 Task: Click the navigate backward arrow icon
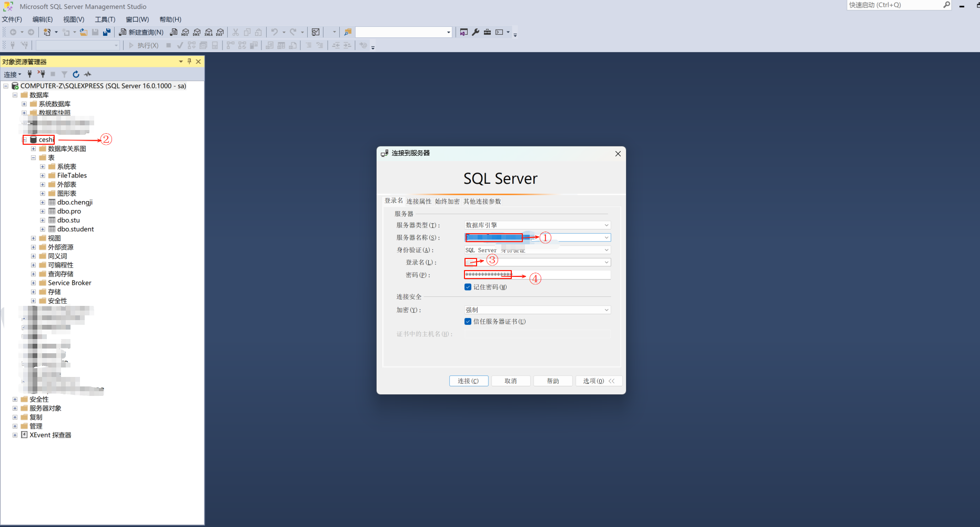click(x=13, y=32)
